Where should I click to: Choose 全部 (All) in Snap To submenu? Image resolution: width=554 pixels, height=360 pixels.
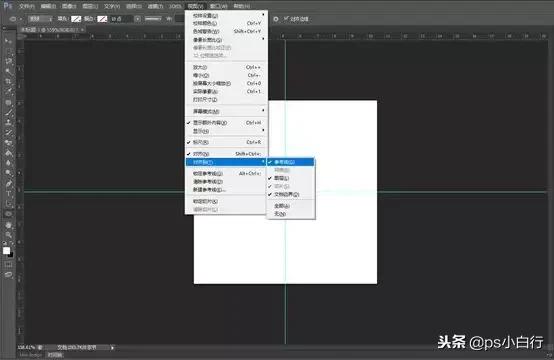[290, 206]
